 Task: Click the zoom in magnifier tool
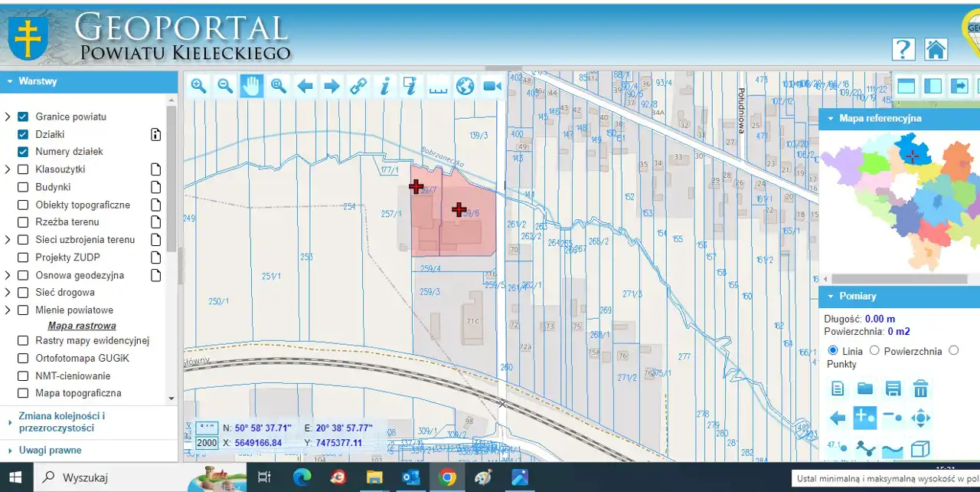click(199, 86)
